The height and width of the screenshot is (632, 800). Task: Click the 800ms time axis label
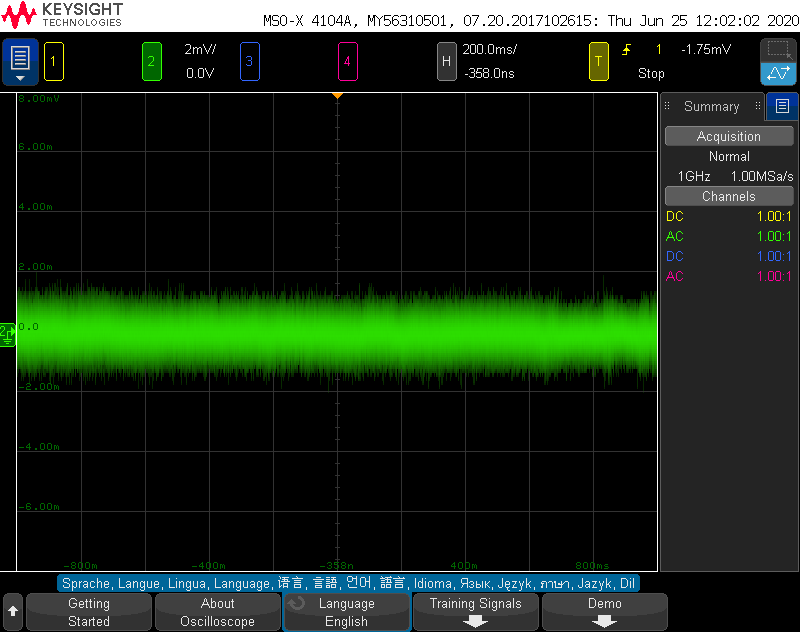tap(592, 565)
